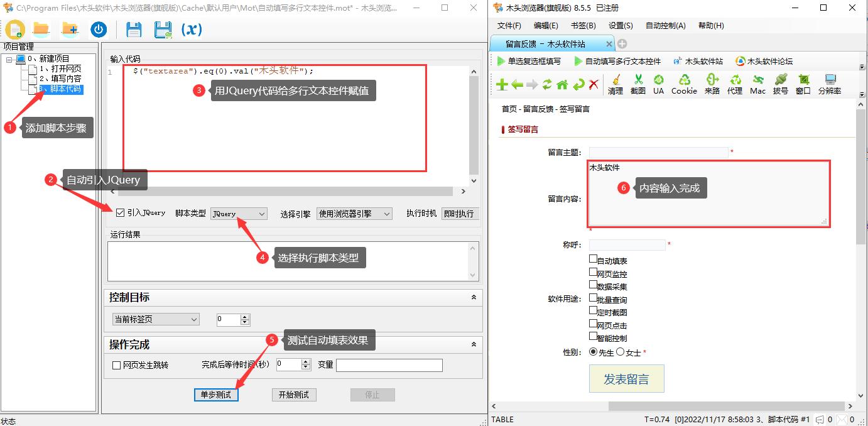Select the 清理 cleanup tool
Viewport: 868px width, 426px height.
(617, 85)
